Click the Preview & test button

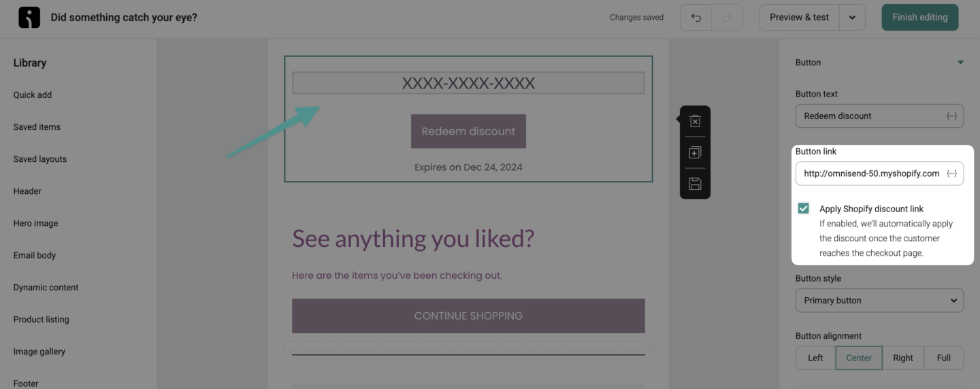[799, 18]
